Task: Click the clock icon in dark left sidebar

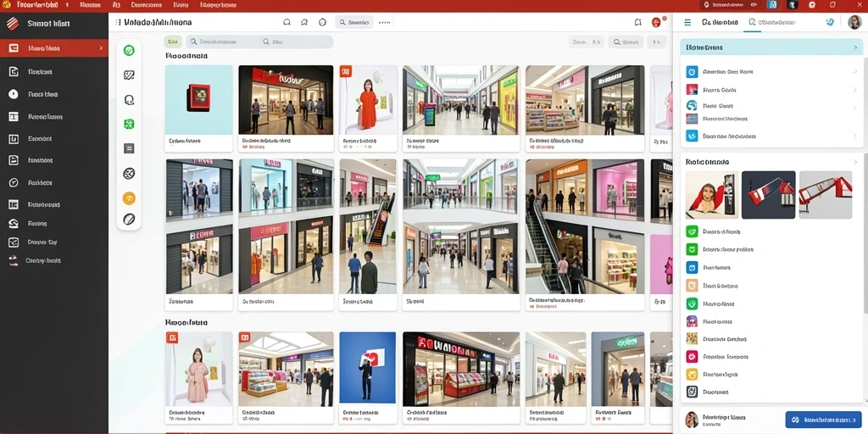Action: click(14, 94)
